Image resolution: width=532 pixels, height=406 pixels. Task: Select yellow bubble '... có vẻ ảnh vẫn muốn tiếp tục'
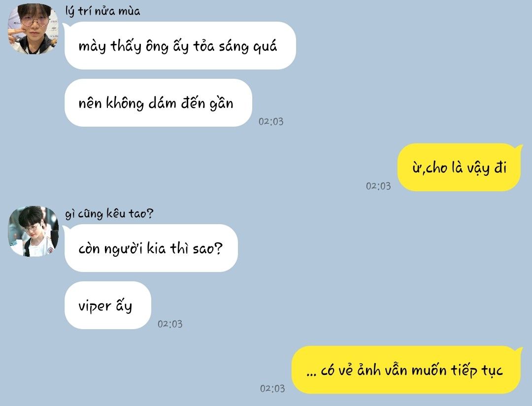406,370
